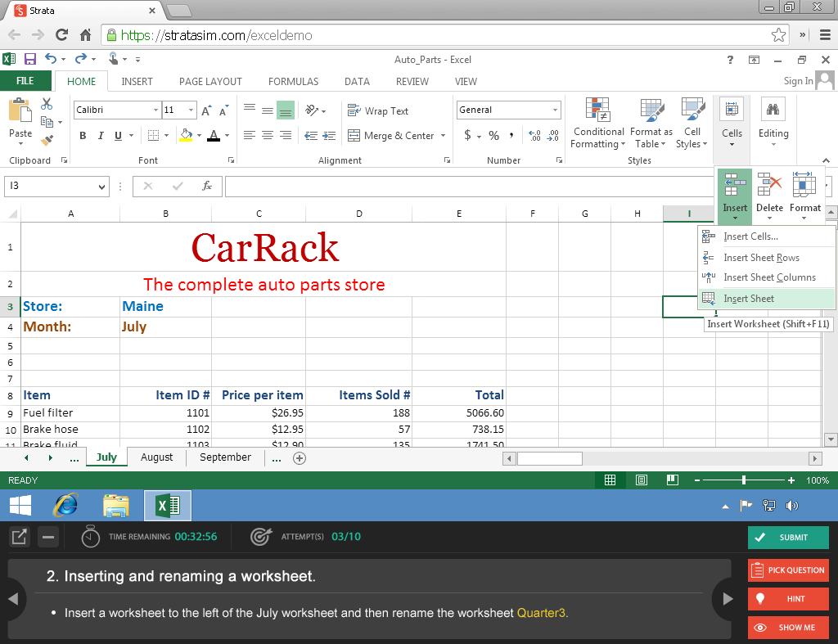This screenshot has width=838, height=644.
Task: Open the Calibri font name dropdown
Action: point(155,110)
